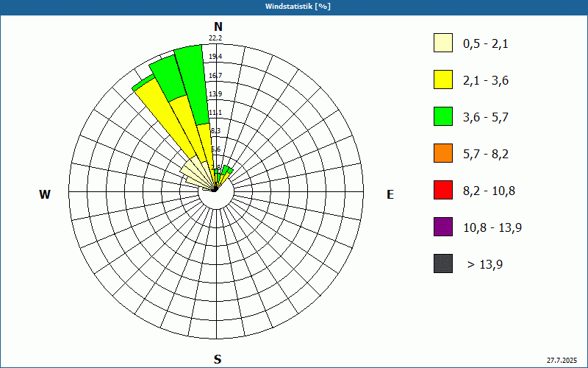This screenshot has width=588, height=368.
Task: Click the 22,2 axis value
Action: click(215, 38)
